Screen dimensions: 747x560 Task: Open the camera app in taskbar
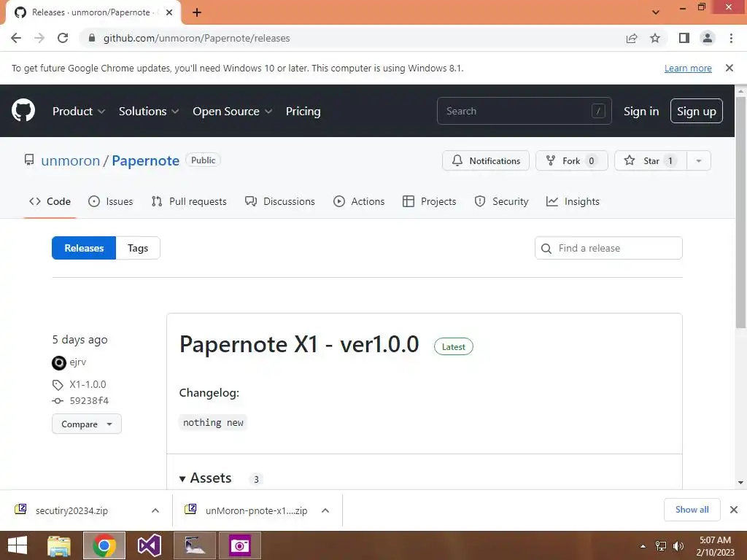[239, 545]
